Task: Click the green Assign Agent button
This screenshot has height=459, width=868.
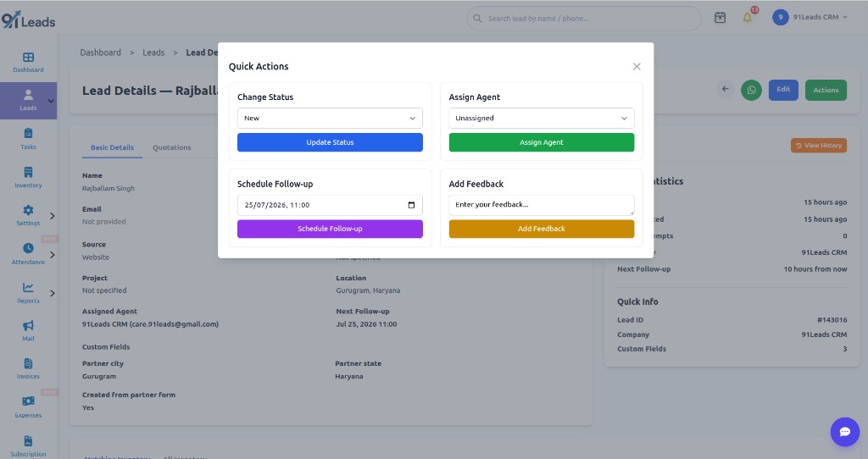Action: click(x=542, y=142)
